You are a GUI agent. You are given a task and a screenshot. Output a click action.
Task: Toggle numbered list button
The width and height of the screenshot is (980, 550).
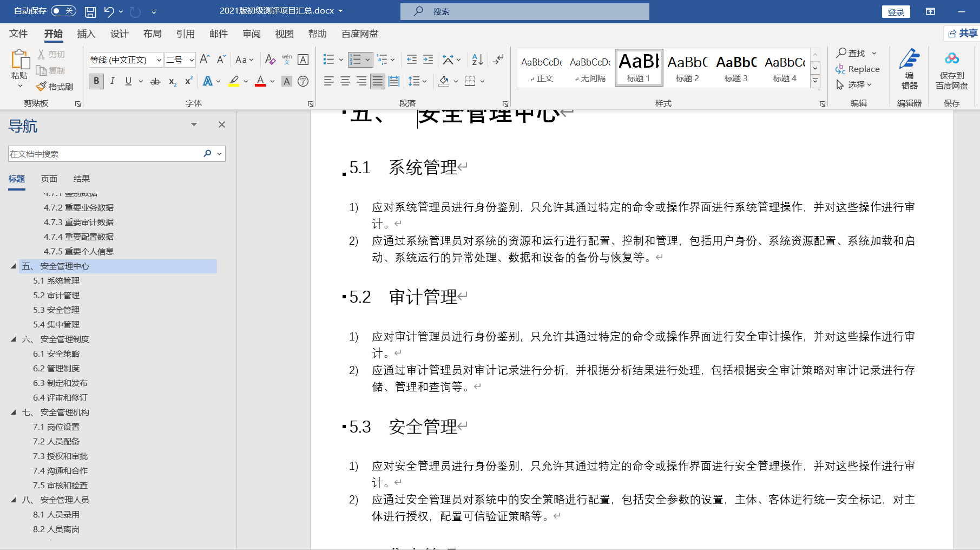(355, 60)
